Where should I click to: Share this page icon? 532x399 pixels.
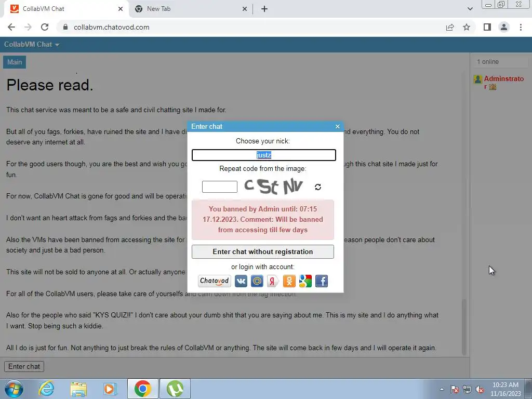450,27
